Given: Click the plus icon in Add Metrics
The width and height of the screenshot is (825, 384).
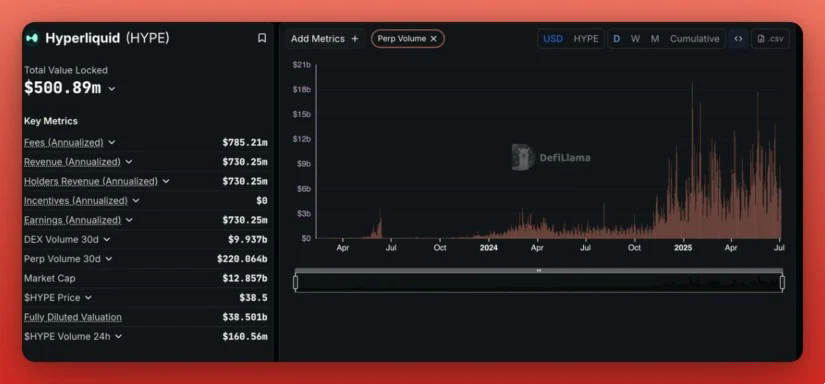Looking at the screenshot, I should pos(355,38).
